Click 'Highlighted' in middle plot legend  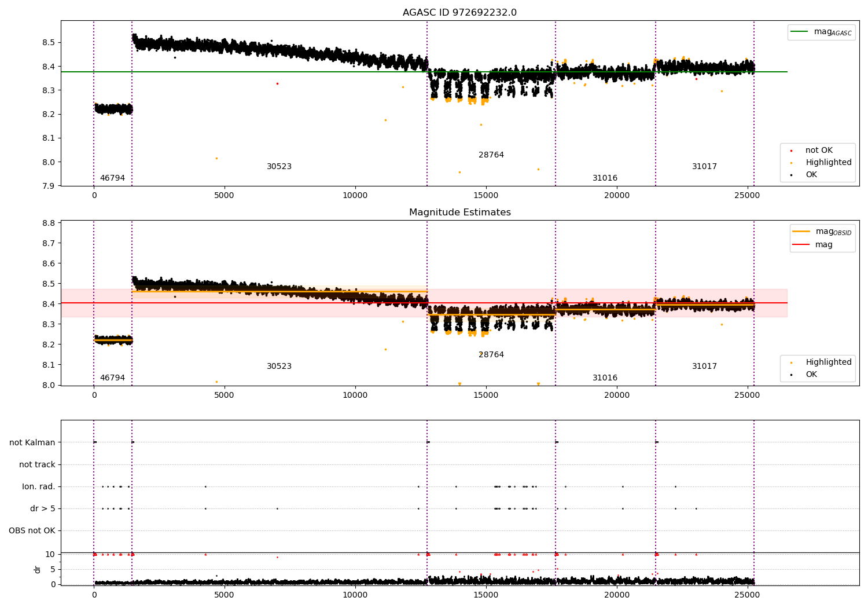[820, 362]
